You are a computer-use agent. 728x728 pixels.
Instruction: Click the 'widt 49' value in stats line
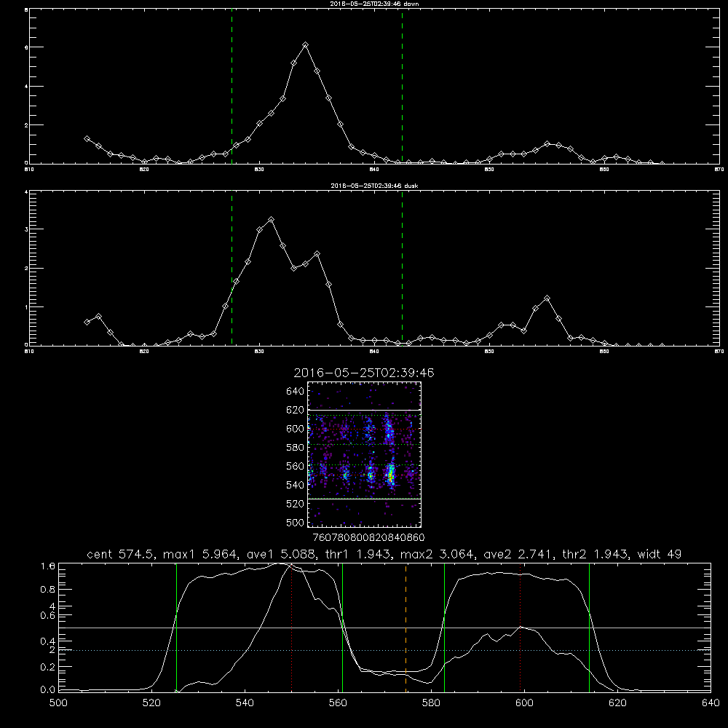pyautogui.click(x=660, y=554)
